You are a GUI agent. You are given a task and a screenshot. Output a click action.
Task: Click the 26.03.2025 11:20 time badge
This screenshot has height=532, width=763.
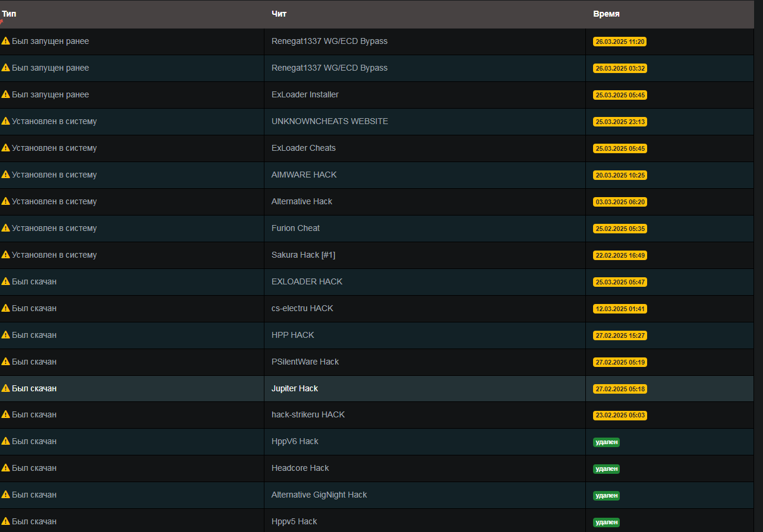(x=620, y=42)
